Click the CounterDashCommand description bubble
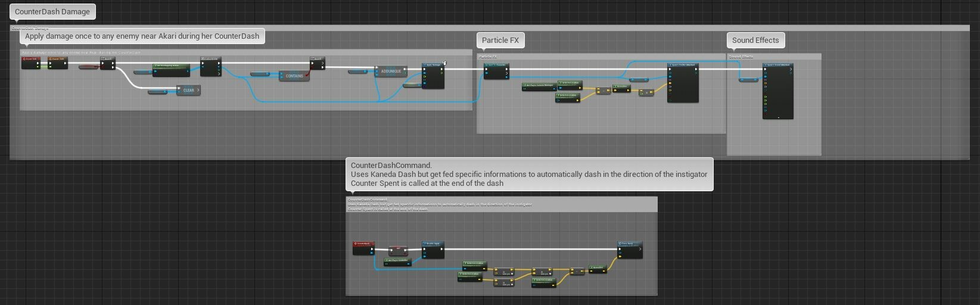Viewport: 980px width, 305px height. 529,174
